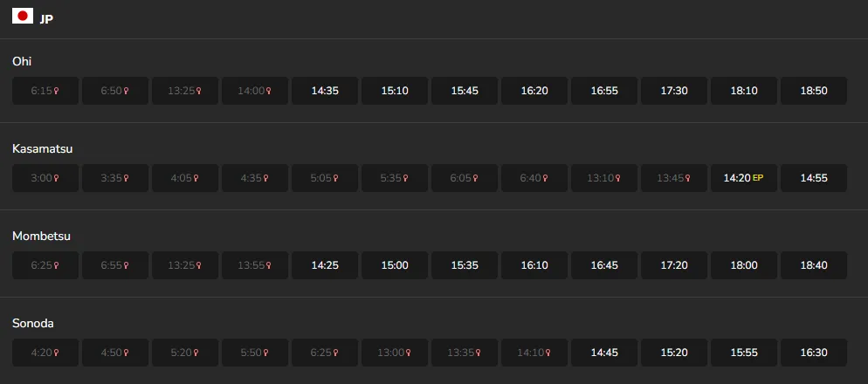Viewport: 868px width, 384px height.
Task: Click result marker icon beside Sonoda 14:10
Action: (546, 353)
